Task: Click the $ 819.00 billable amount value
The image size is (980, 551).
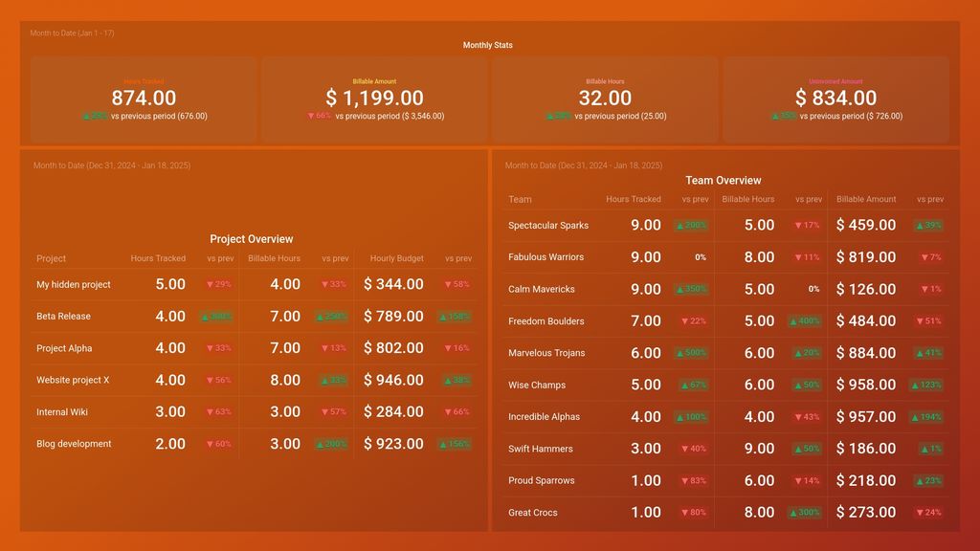Action: (866, 257)
